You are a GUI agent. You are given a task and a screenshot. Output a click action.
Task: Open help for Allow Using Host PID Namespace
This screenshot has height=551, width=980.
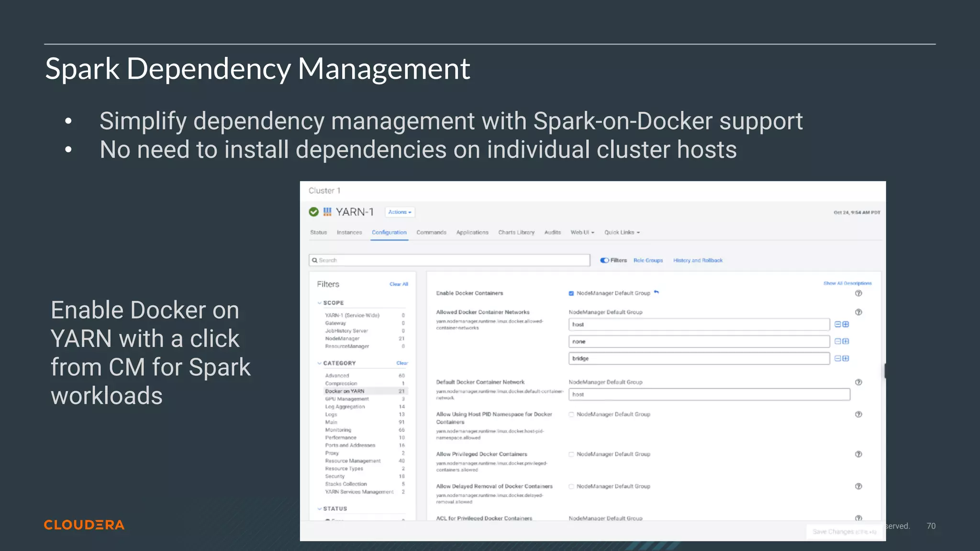point(858,414)
